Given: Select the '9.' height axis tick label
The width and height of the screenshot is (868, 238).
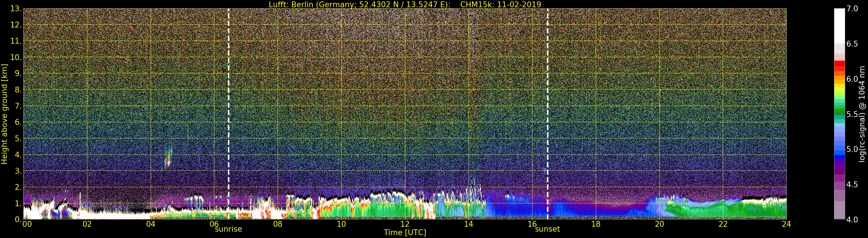Looking at the screenshot, I should [18, 73].
